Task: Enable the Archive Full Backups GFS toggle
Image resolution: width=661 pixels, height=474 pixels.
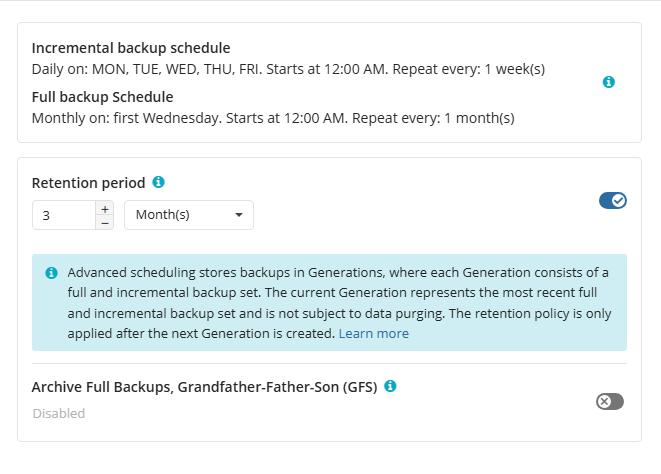Action: 609,401
